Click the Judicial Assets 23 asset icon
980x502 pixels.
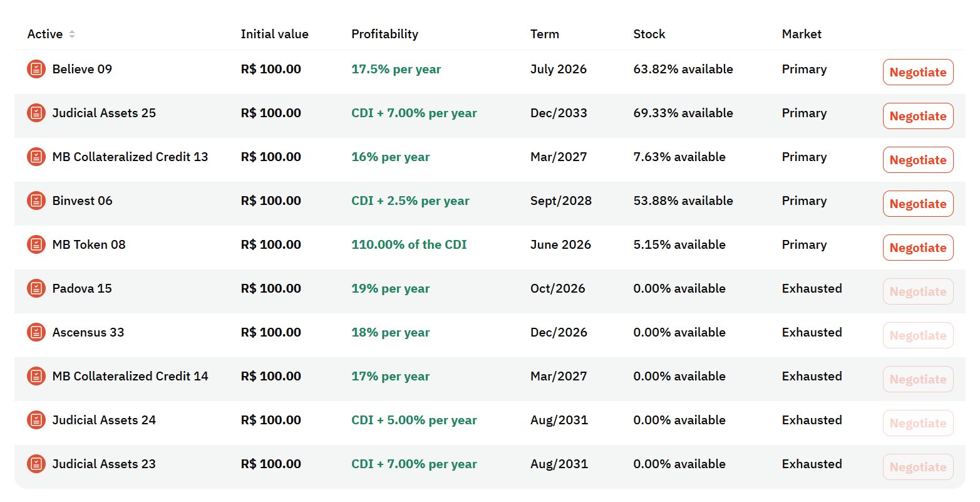(36, 464)
